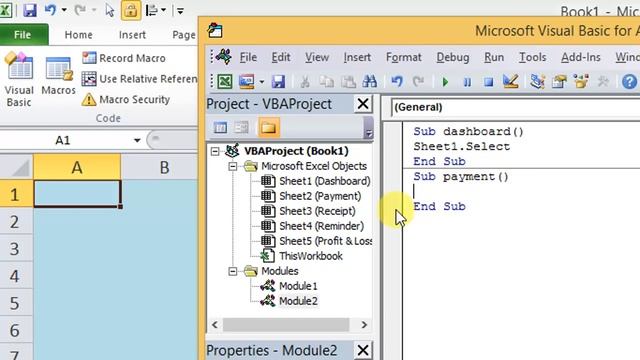The width and height of the screenshot is (640, 360).
Task: Open the Name Box dropdown arrow
Action: click(137, 140)
